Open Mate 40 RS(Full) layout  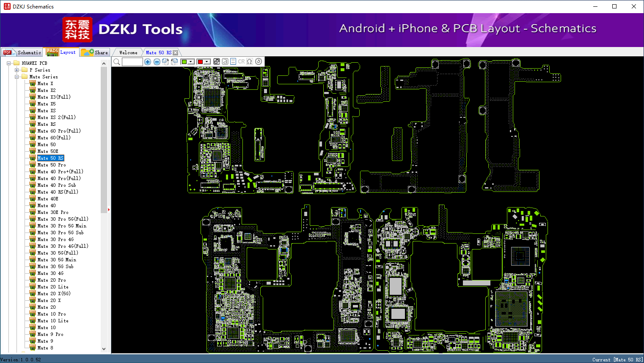click(x=58, y=192)
